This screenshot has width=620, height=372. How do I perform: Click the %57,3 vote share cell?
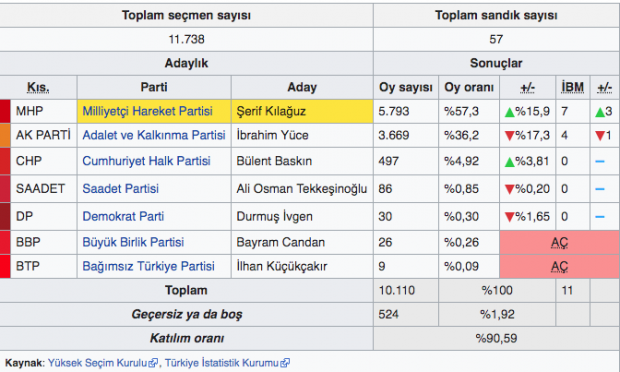pyautogui.click(x=469, y=111)
